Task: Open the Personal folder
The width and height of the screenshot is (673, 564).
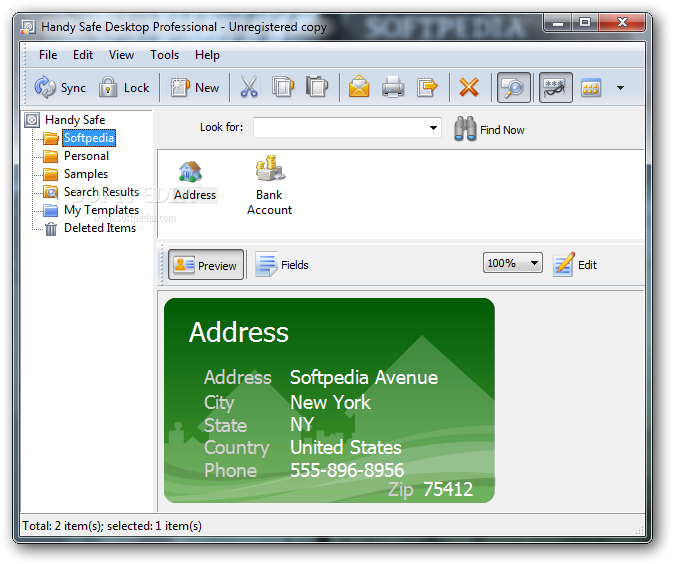Action: pos(86,156)
